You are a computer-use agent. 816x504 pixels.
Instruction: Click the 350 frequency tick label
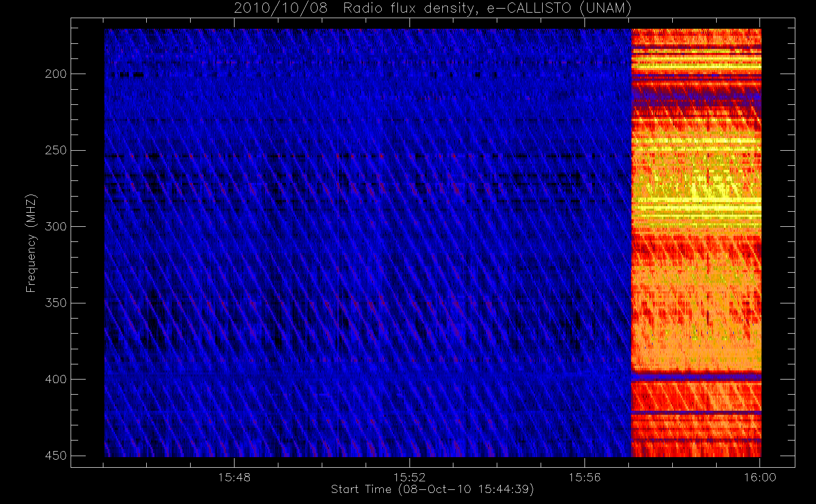pyautogui.click(x=55, y=303)
